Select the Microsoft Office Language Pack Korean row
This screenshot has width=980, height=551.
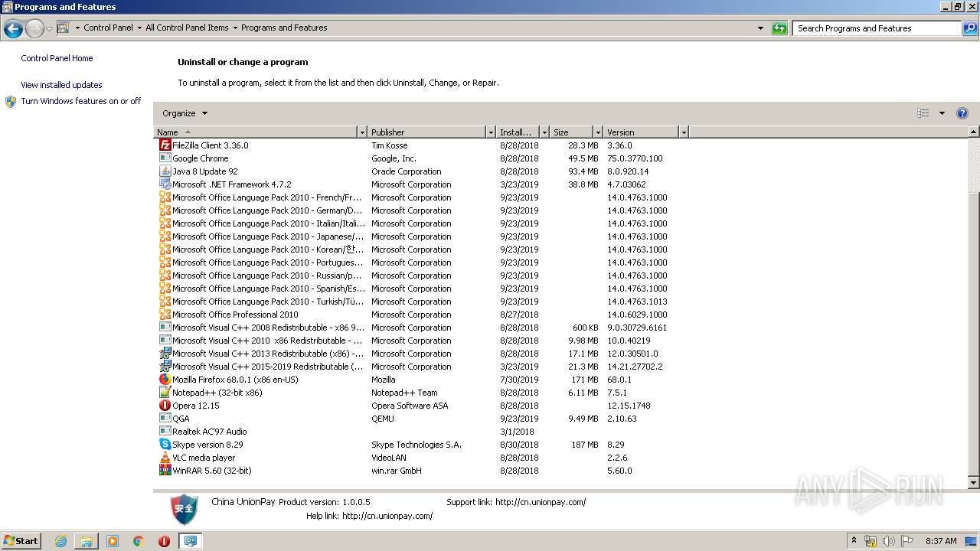(x=423, y=249)
